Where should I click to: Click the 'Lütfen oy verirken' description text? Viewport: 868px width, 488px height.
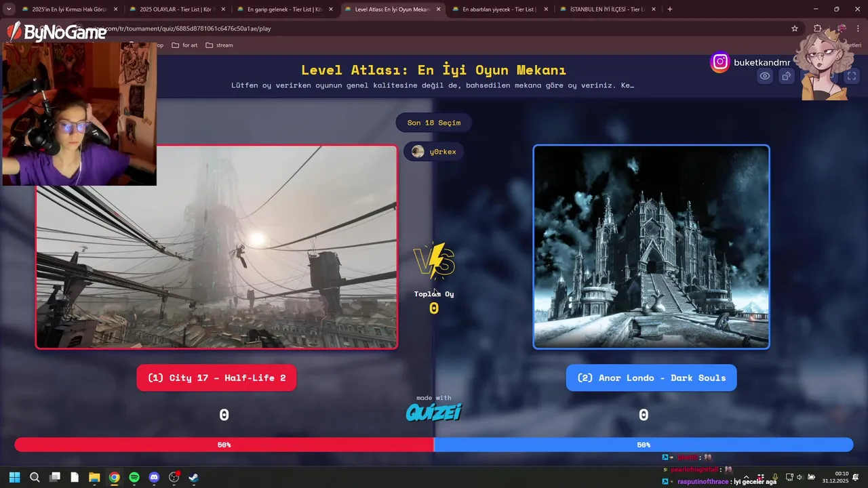[x=433, y=85]
